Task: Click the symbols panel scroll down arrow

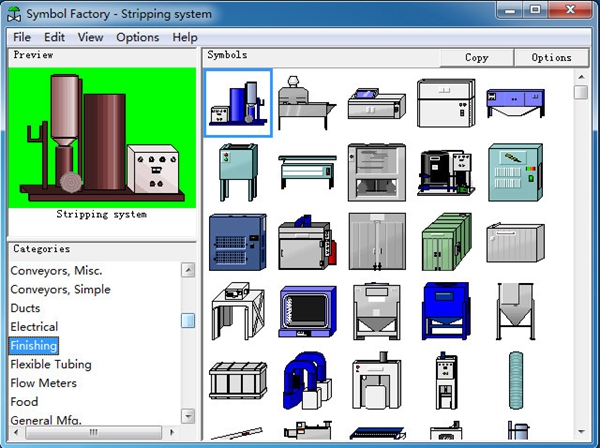Action: point(581,432)
